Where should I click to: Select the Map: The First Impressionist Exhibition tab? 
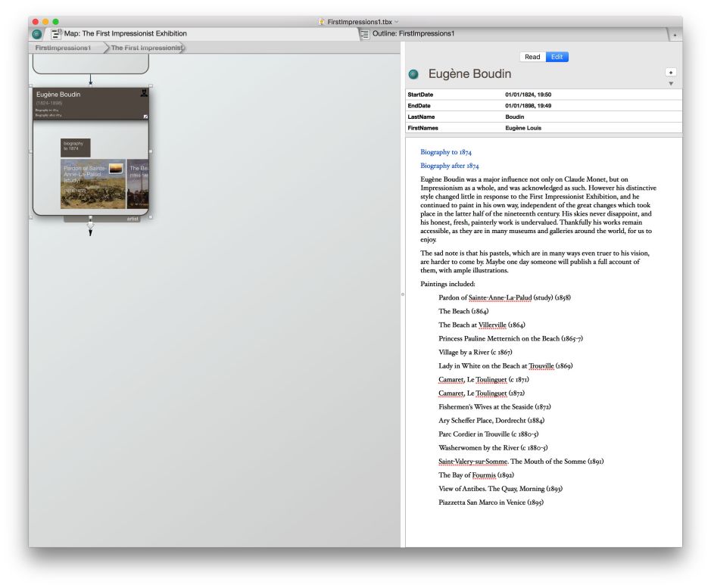tap(125, 34)
